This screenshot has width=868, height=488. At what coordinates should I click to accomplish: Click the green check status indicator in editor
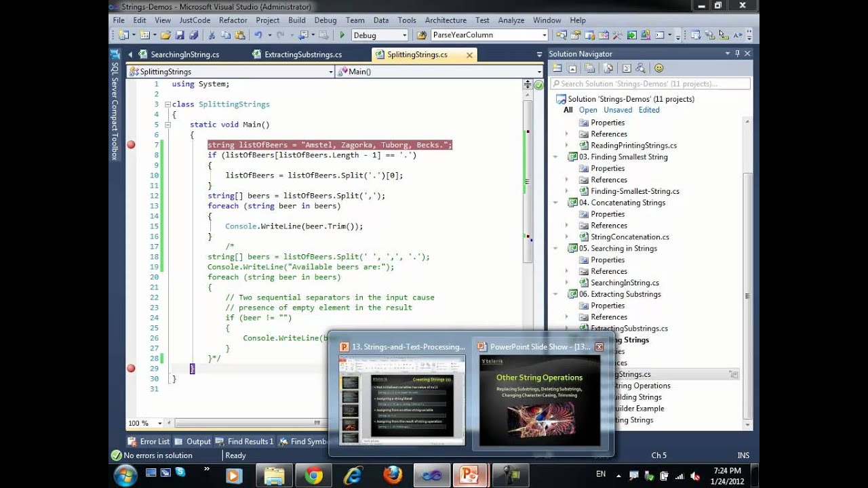(x=538, y=85)
